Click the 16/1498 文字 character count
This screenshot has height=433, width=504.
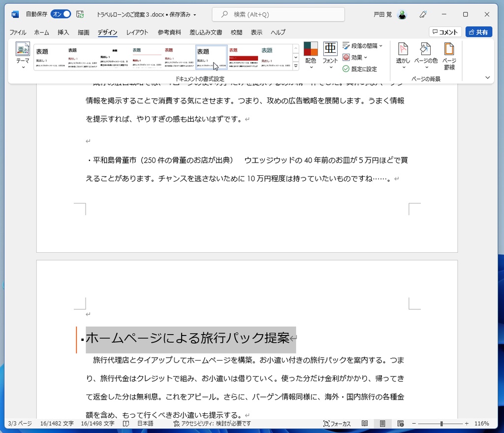[x=98, y=423]
